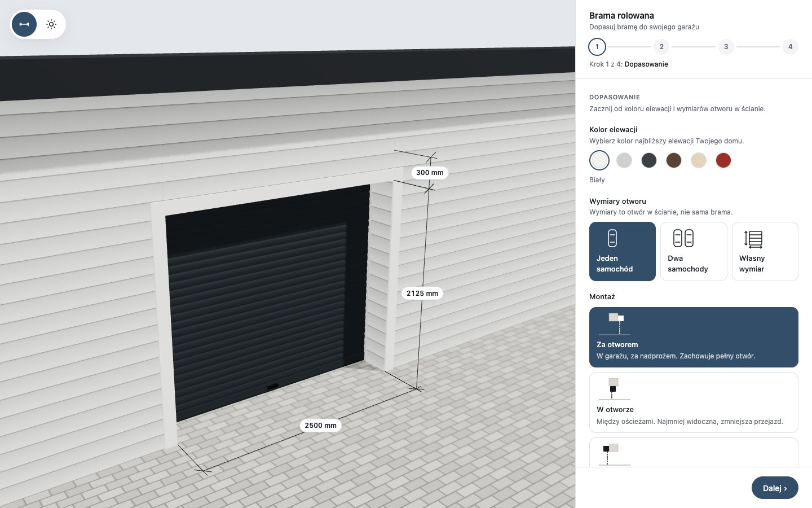Screen dimensions: 812x508
Task: Select Za otworem mounting option
Action: tap(694, 337)
